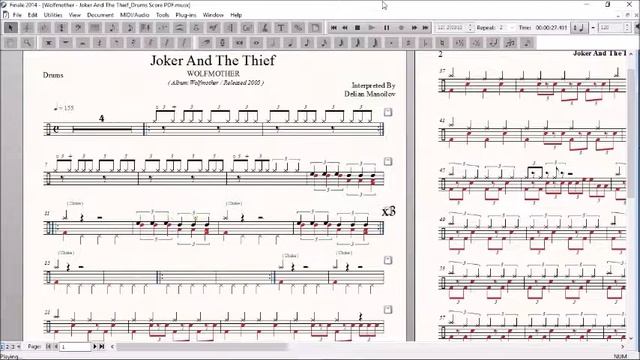Go to the previous page

click(56, 347)
